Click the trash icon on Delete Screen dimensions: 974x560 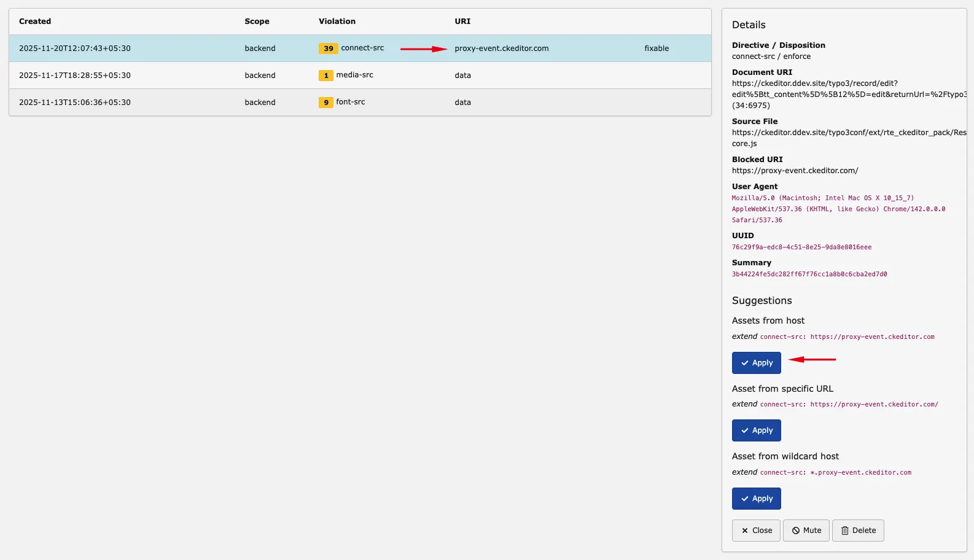(845, 531)
